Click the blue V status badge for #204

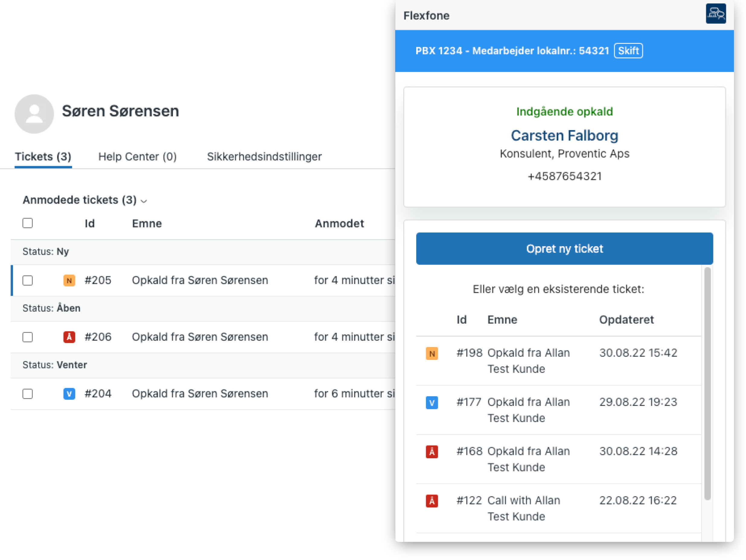point(69,394)
